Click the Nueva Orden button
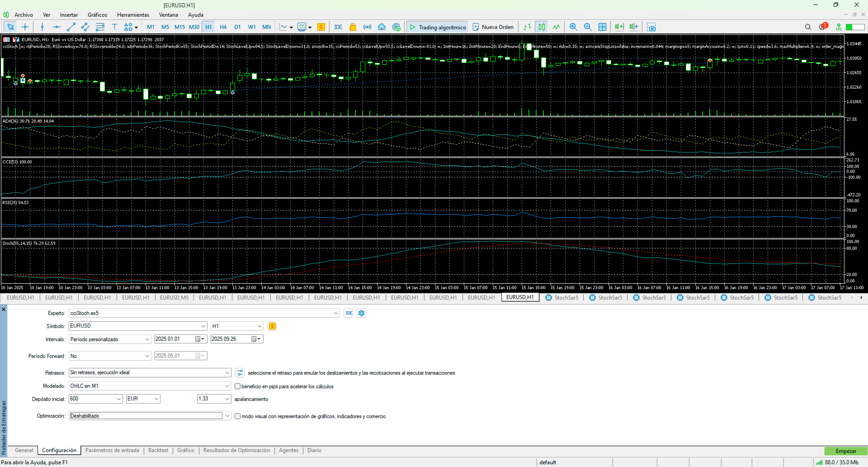The image size is (868, 467). (493, 27)
